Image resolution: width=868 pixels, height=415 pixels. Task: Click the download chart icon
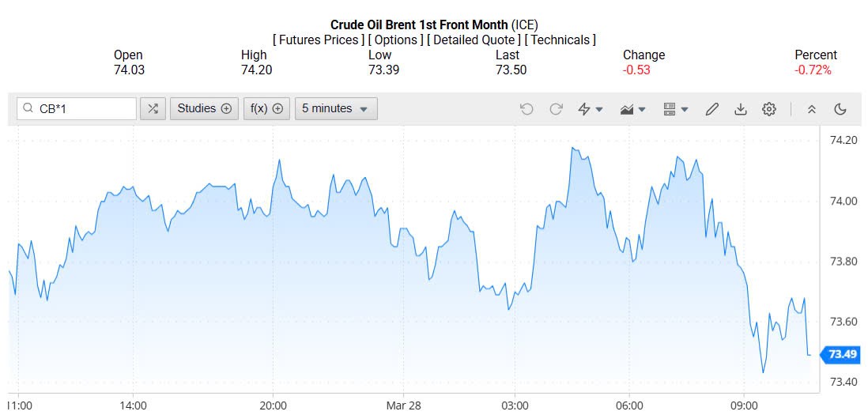pos(741,109)
